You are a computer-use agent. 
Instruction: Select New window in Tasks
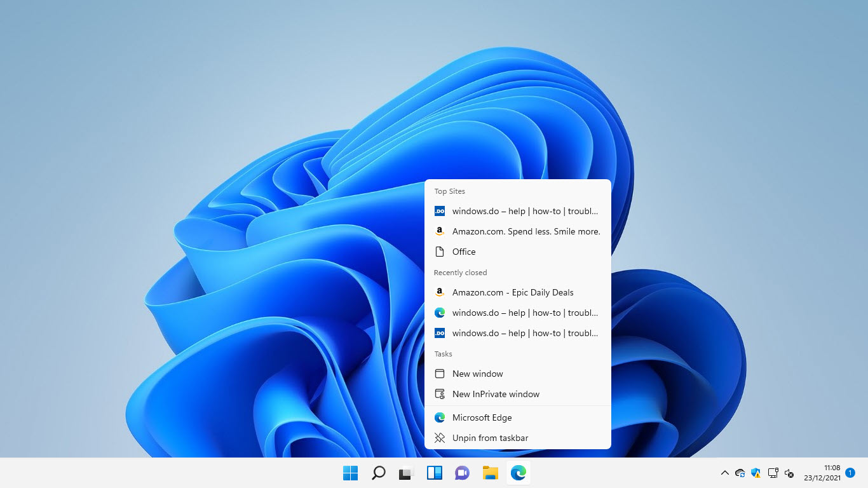[x=477, y=374]
